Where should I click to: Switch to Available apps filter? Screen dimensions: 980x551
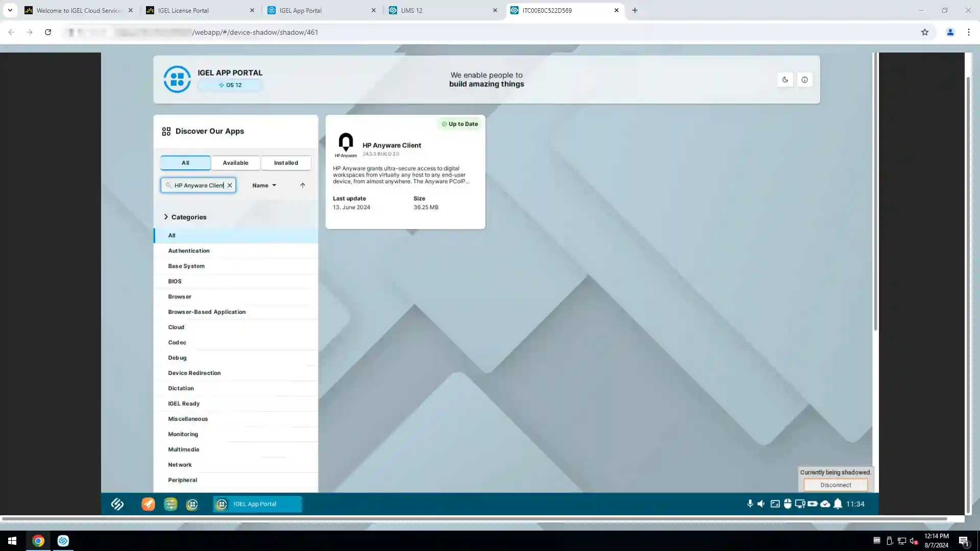235,163
